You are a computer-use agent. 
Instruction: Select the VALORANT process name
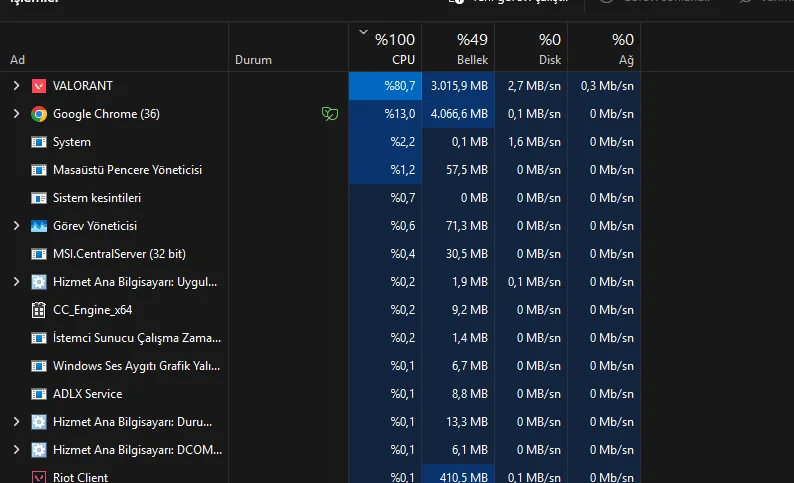tap(83, 86)
